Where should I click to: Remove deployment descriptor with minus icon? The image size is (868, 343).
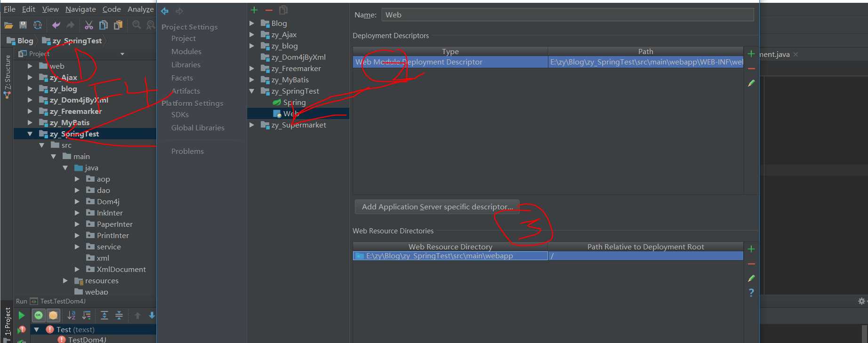pos(751,69)
